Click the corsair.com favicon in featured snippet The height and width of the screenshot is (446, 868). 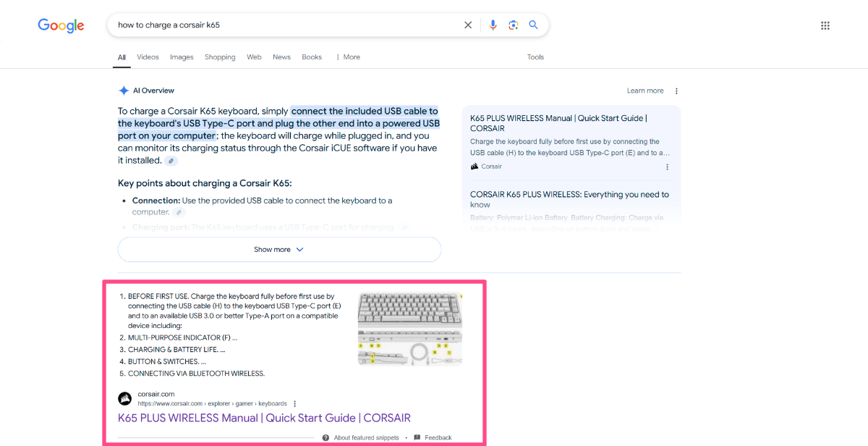[124, 399]
